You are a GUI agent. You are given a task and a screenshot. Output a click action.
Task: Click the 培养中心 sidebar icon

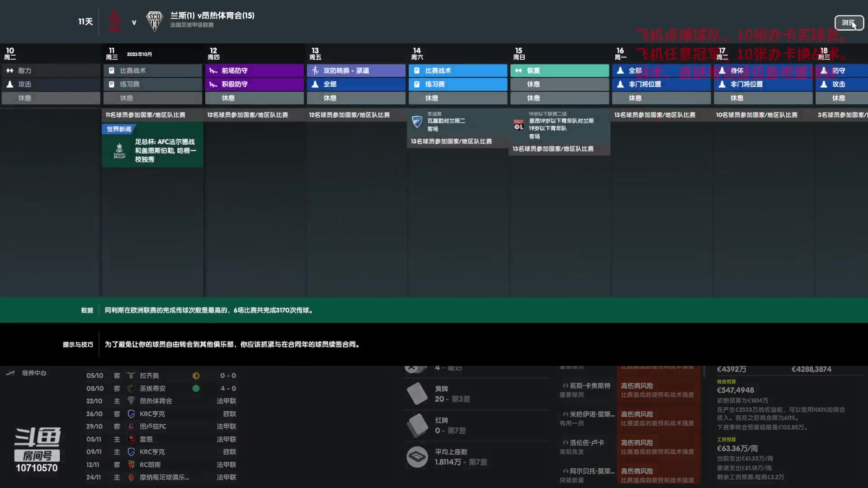point(10,373)
